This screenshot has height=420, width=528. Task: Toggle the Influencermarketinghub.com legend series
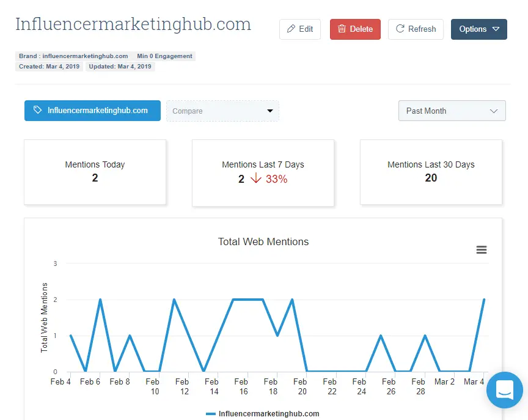[x=263, y=414]
